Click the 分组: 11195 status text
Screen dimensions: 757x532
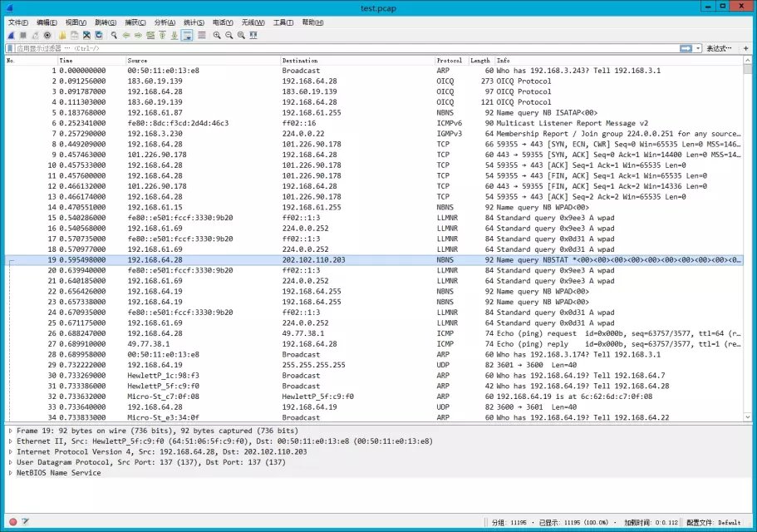click(x=509, y=522)
